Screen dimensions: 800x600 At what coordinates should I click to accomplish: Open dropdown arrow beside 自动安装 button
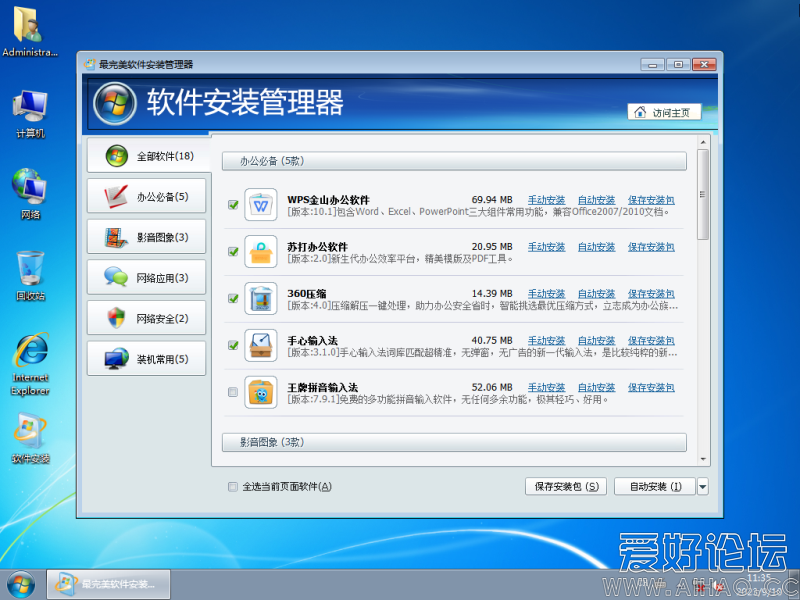click(x=703, y=487)
